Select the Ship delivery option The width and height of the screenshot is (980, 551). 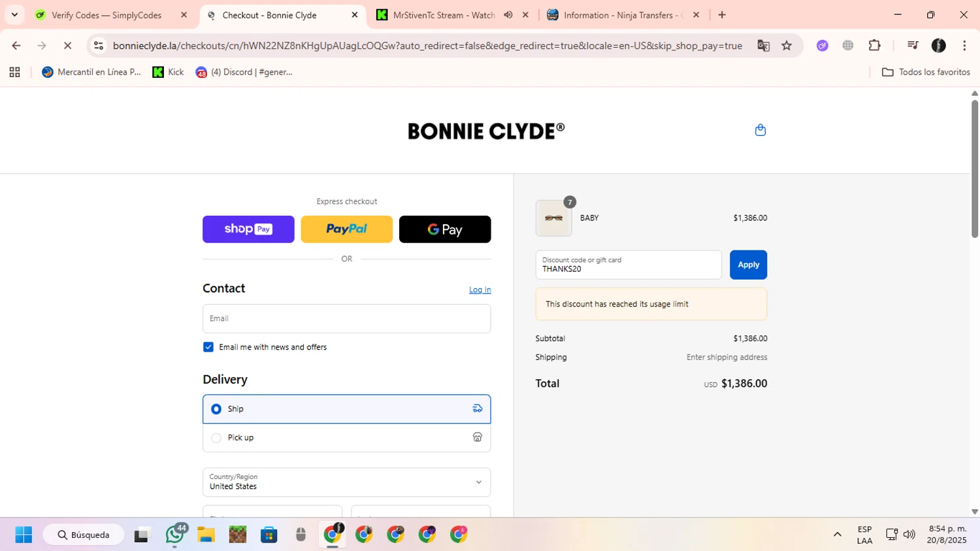(346, 409)
